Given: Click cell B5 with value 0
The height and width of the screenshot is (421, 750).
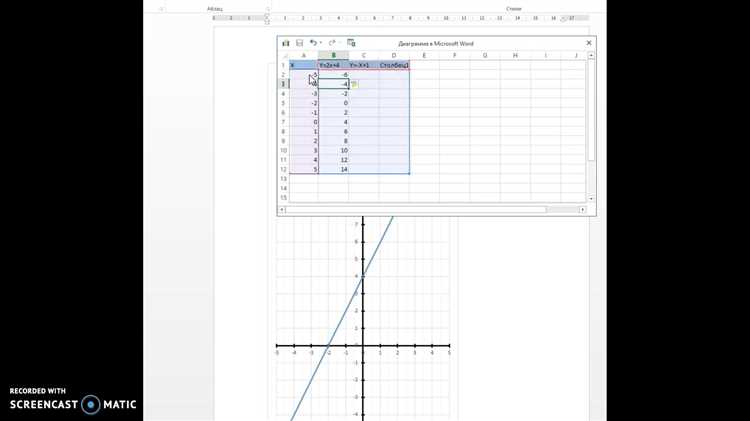Looking at the screenshot, I should 333,103.
